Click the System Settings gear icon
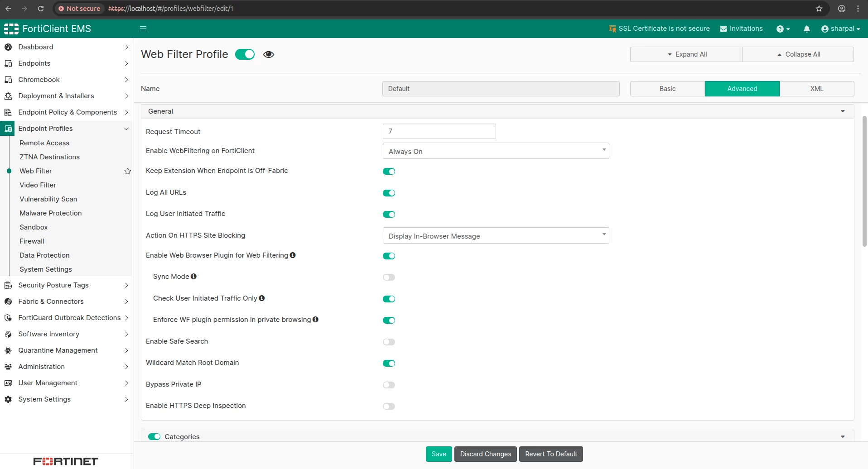 [8, 399]
